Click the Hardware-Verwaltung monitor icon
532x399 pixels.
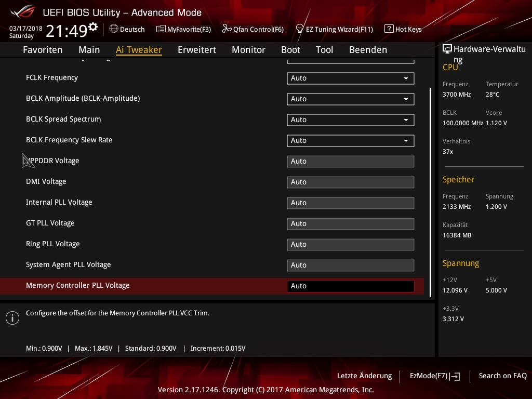click(447, 49)
